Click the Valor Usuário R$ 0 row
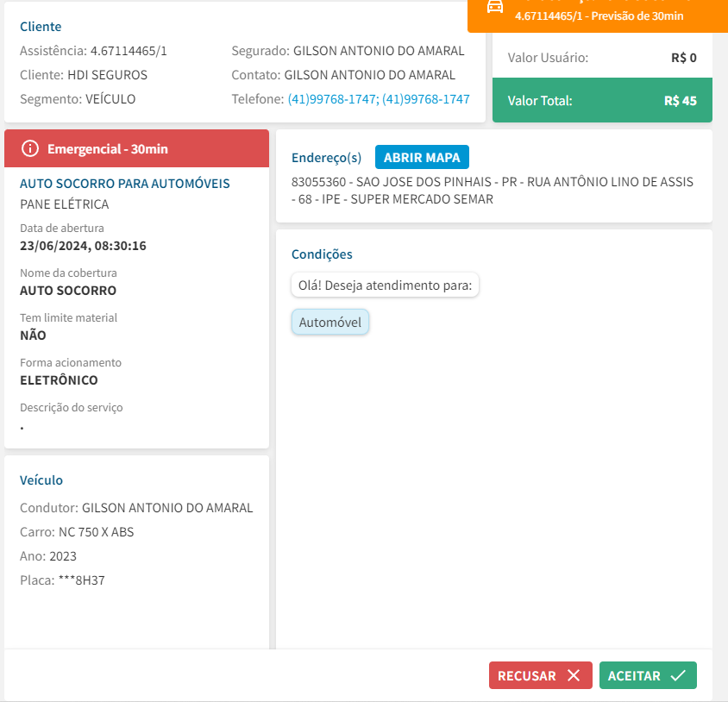Screen dimensions: 728x702 601,58
